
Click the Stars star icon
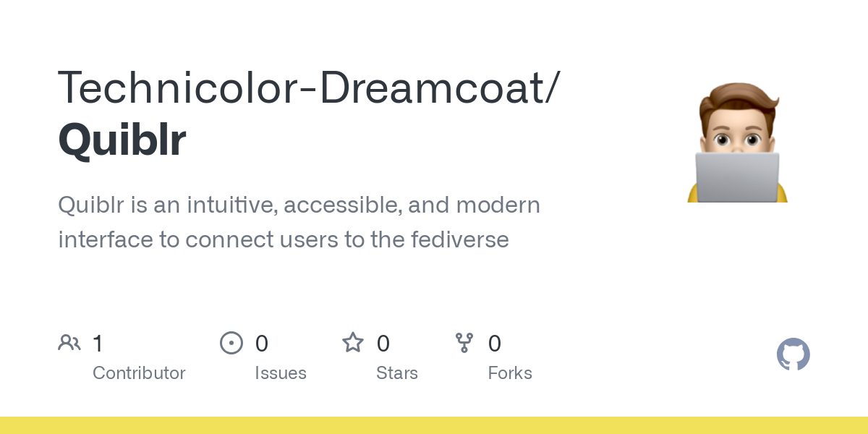pyautogui.click(x=353, y=343)
